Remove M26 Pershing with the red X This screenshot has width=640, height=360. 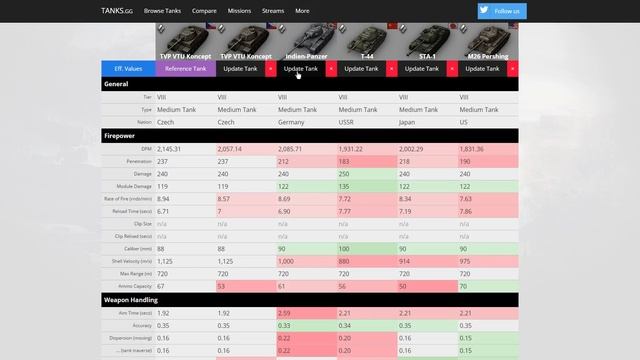click(513, 69)
